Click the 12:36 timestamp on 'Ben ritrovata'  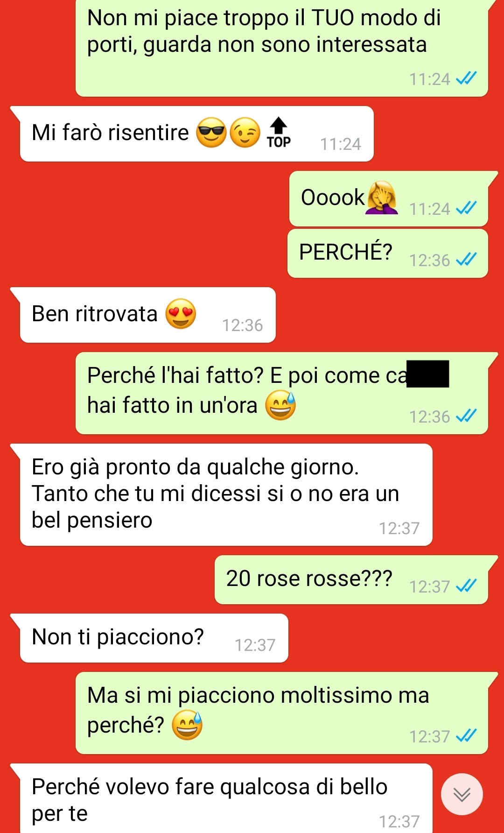(242, 325)
